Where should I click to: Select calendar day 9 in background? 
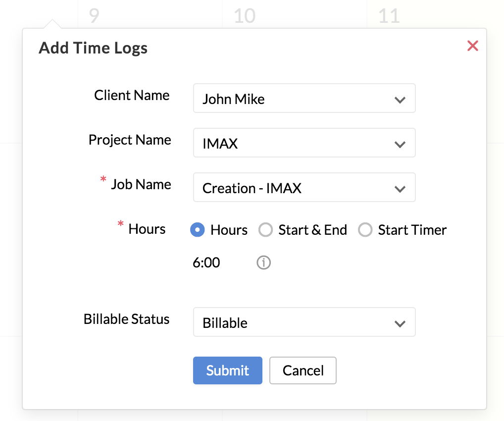pyautogui.click(x=94, y=15)
